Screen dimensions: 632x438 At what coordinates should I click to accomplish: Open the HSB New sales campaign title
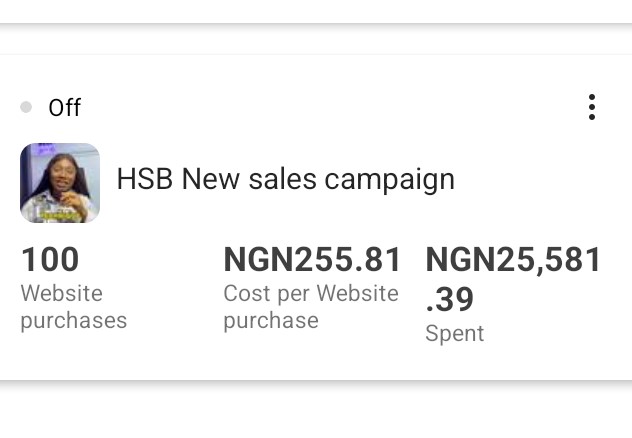(285, 179)
